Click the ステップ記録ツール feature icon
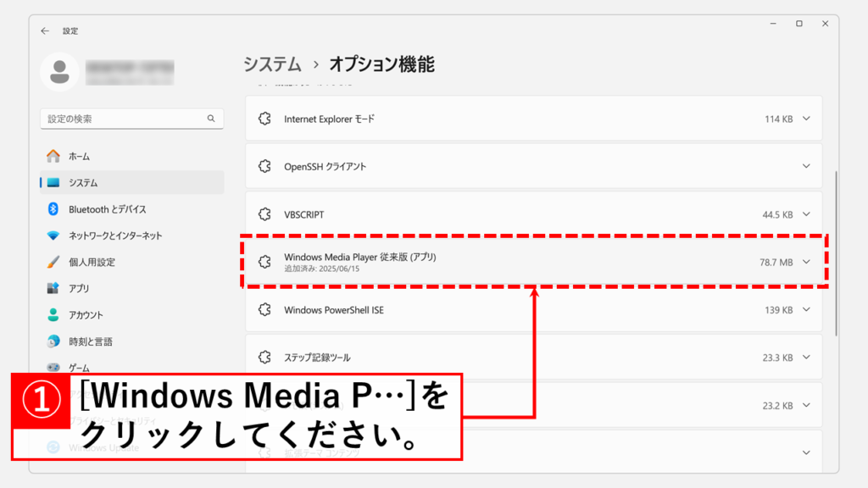 pos(264,358)
